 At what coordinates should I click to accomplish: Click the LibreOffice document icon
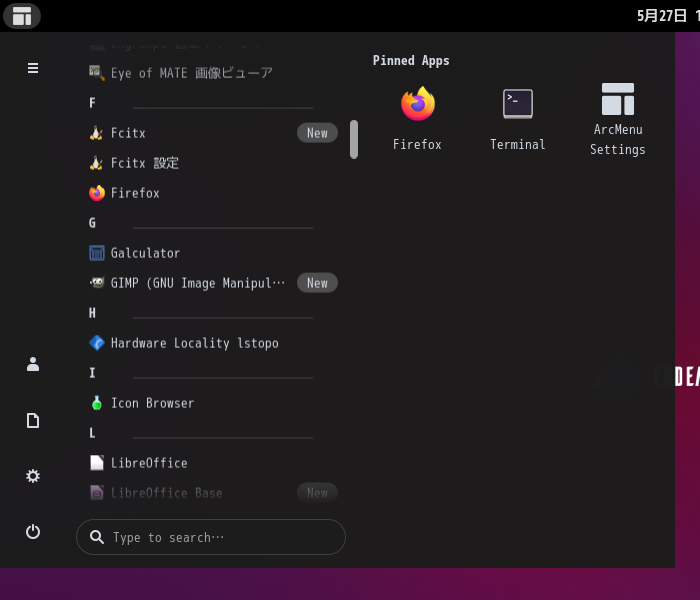[96, 462]
